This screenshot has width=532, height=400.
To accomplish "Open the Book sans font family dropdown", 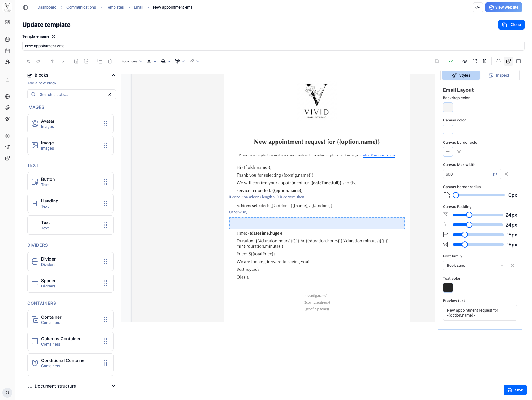I will click(475, 265).
